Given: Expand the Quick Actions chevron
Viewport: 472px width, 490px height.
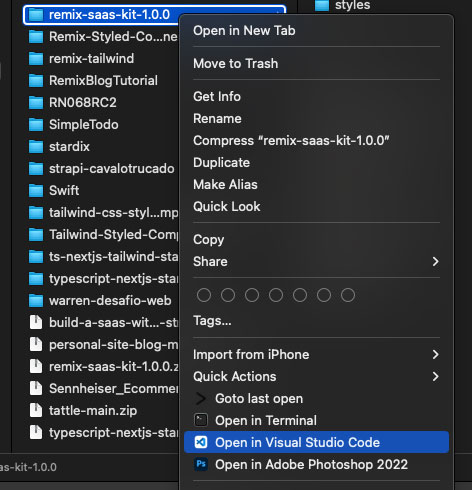Looking at the screenshot, I should tap(435, 377).
